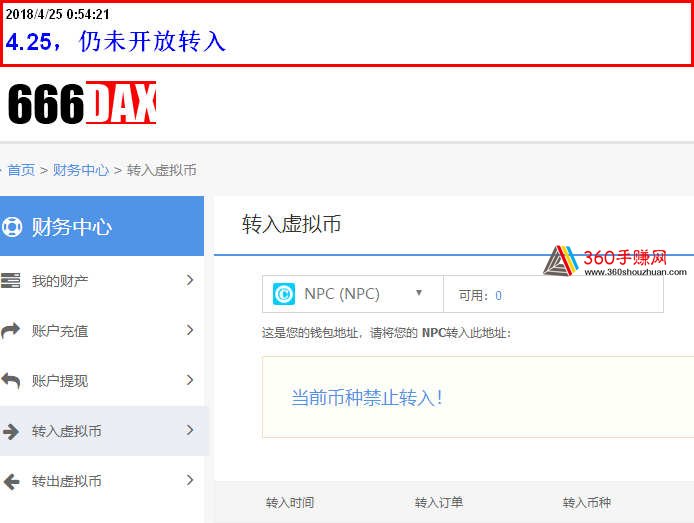Expand the 我的财产 chevron

pyautogui.click(x=190, y=280)
